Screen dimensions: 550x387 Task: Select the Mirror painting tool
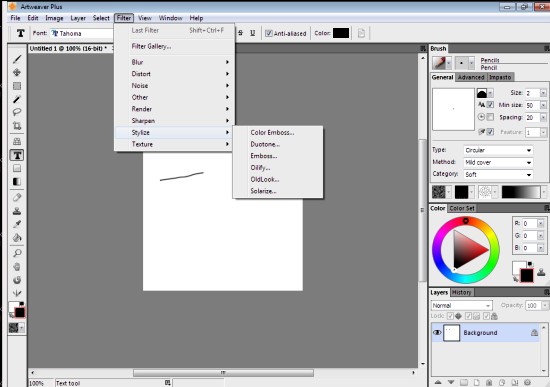[17, 293]
